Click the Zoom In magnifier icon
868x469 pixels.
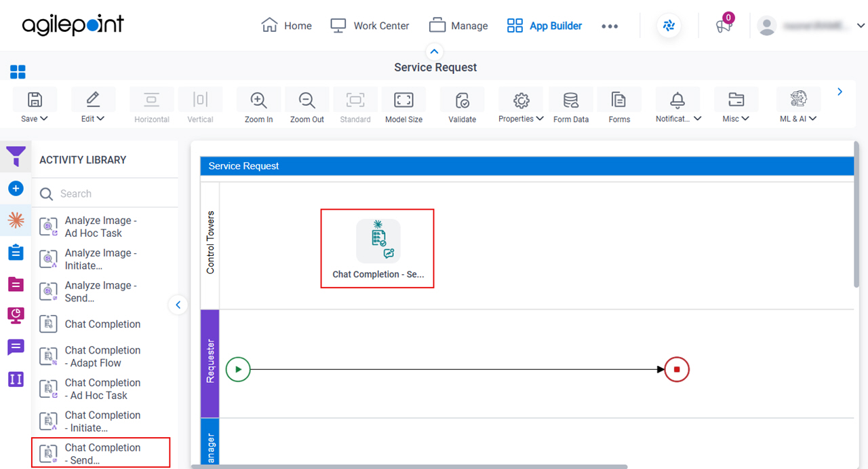(x=258, y=100)
